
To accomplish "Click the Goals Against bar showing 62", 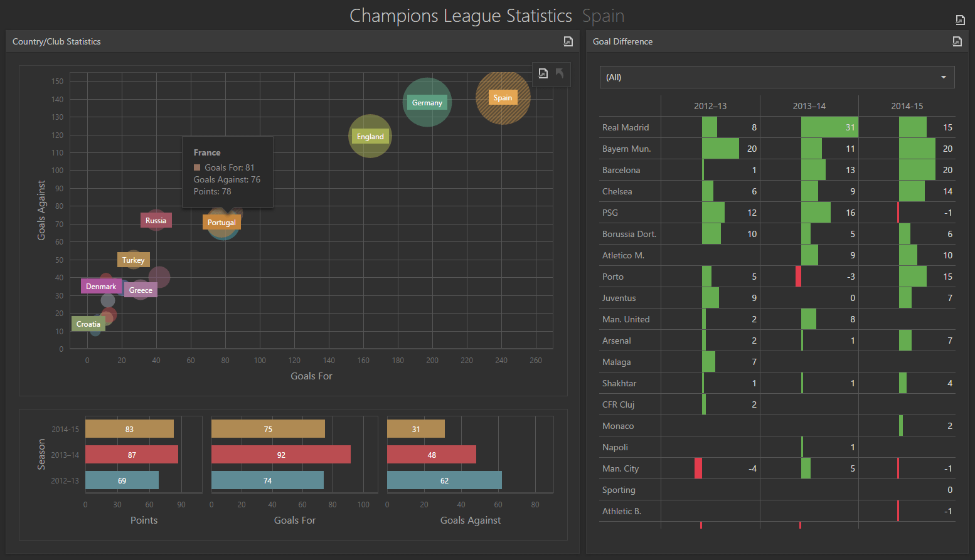I will 444,480.
